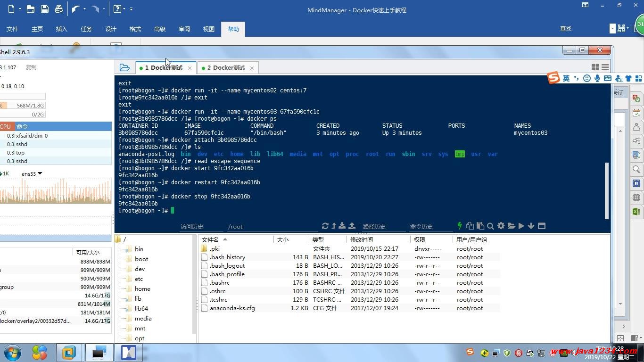Click the 复制 link next to IP address
The image size is (644, 362).
point(31,67)
